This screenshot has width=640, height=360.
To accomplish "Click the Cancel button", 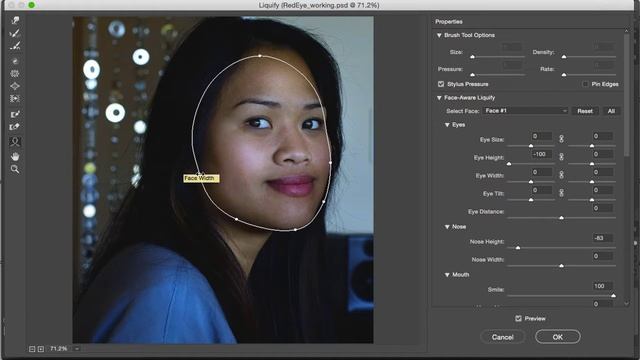I will click(502, 337).
